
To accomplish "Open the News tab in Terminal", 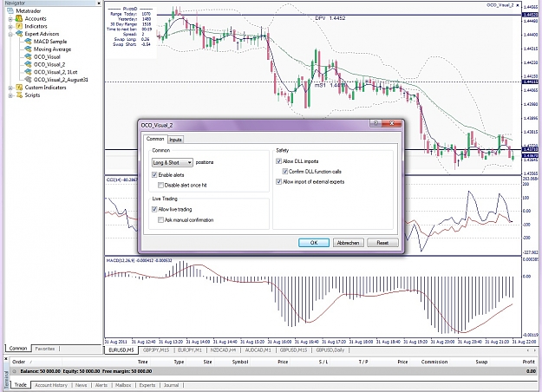I will point(82,385).
